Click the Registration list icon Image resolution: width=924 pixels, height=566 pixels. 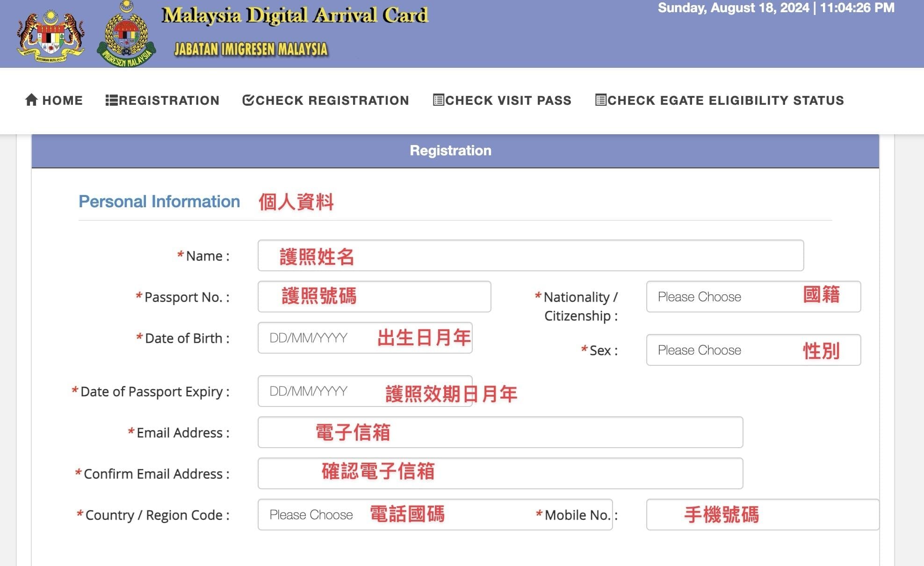(x=111, y=100)
